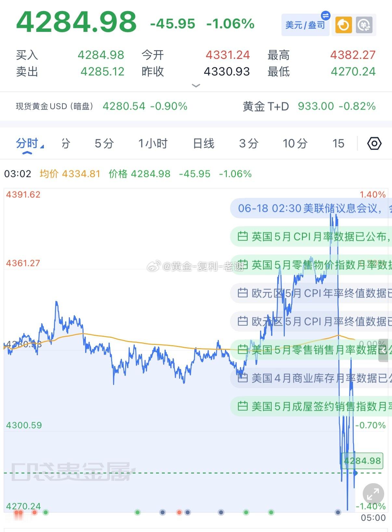
Task: Tap the 买入 price 4284.98
Action: coord(101,55)
